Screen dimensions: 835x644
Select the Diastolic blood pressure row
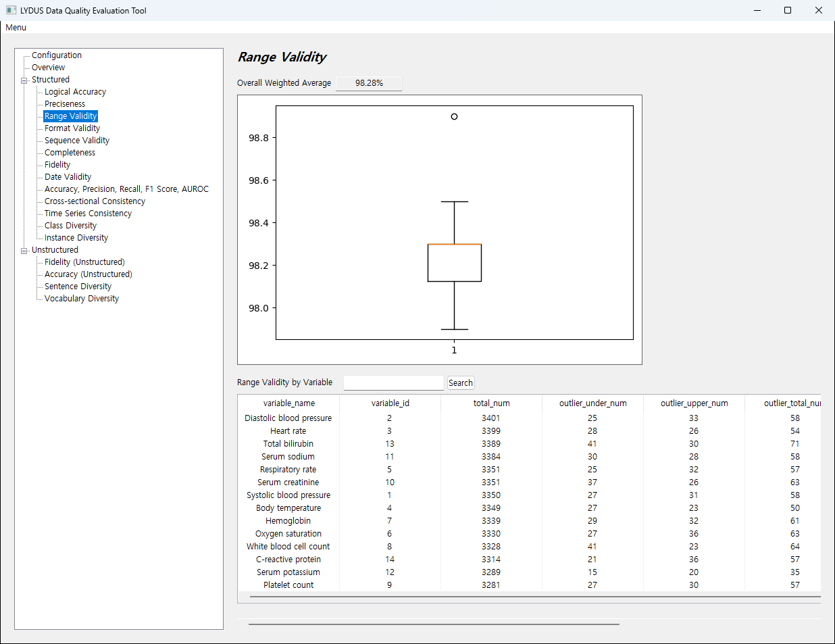click(x=530, y=418)
